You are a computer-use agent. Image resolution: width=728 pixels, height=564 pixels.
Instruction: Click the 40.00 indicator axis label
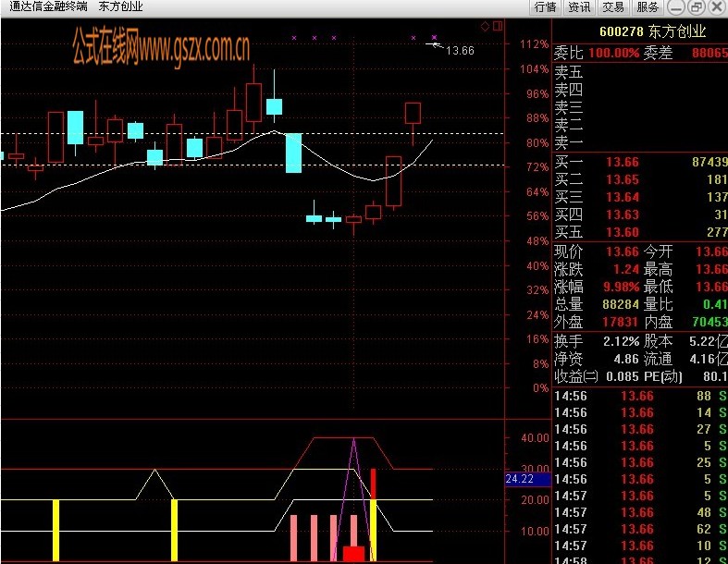tap(535, 437)
